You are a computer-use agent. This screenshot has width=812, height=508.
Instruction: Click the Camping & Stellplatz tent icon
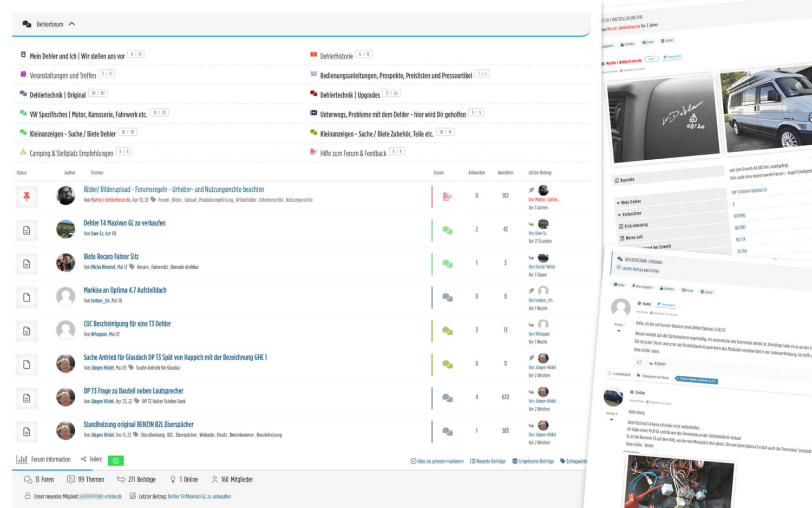[x=23, y=152]
